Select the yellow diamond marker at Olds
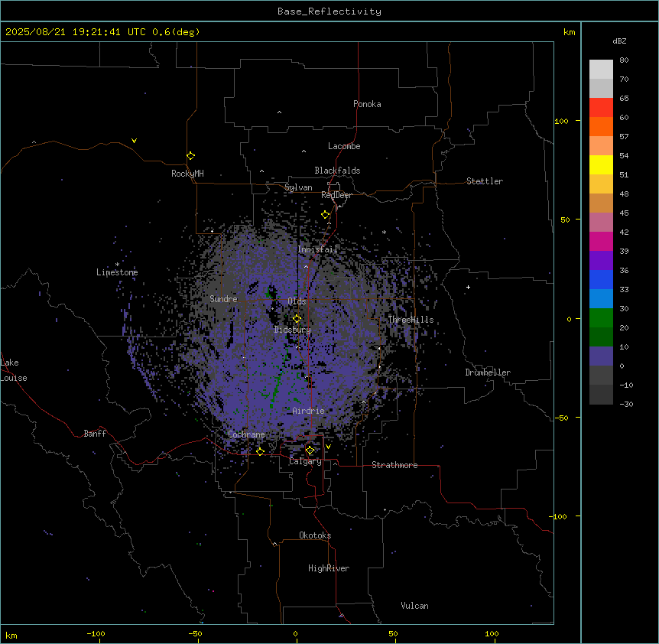Screen dimensions: 659x644 [297, 319]
